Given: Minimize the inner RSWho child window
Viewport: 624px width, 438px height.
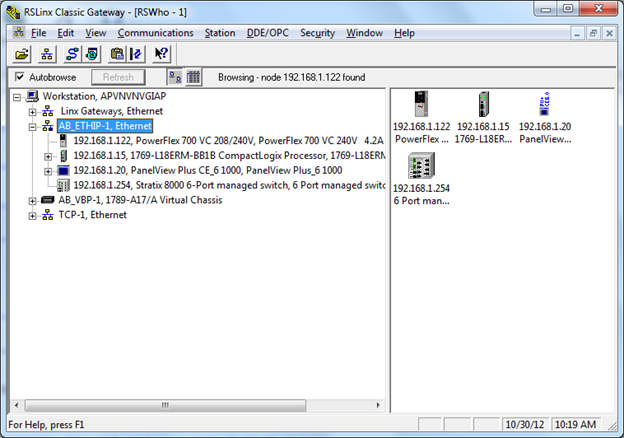Looking at the screenshot, I should tap(577, 33).
